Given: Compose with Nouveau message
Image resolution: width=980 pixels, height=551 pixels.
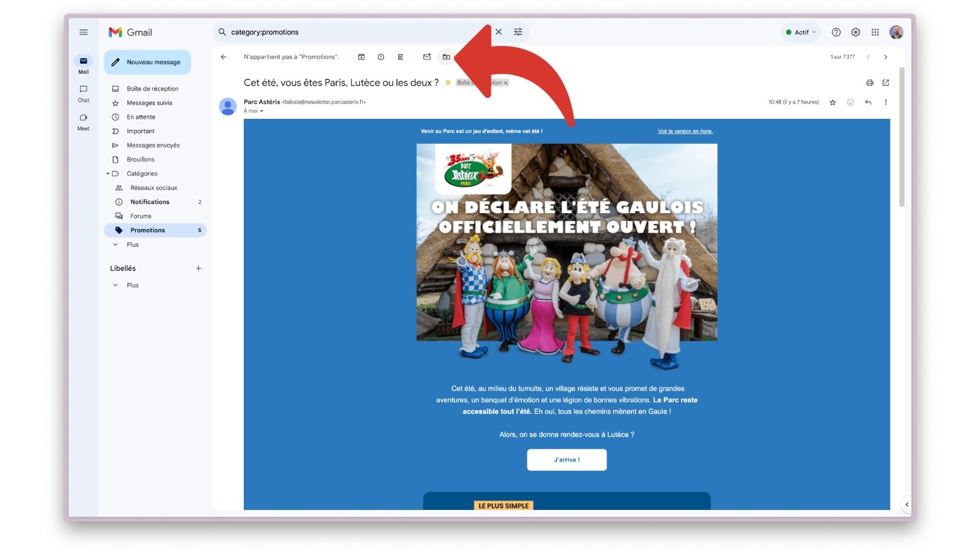Looking at the screenshot, I should click(148, 62).
